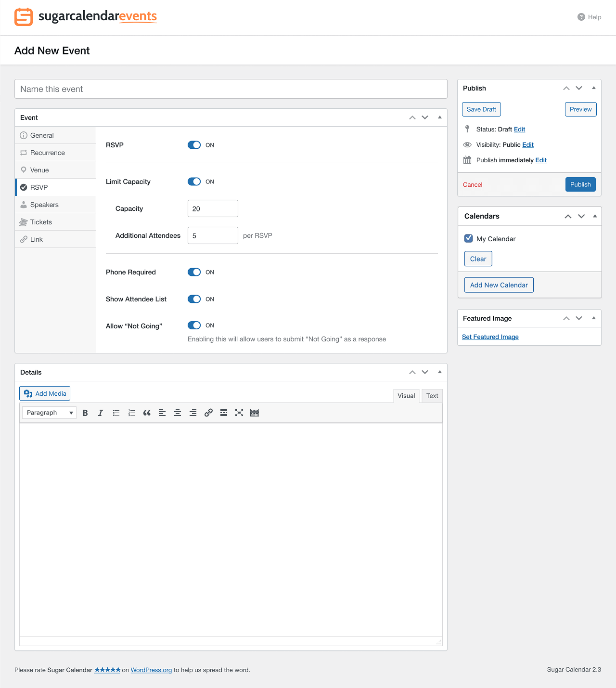
Task: Insert a blockquote in Details editor
Action: pyautogui.click(x=147, y=413)
